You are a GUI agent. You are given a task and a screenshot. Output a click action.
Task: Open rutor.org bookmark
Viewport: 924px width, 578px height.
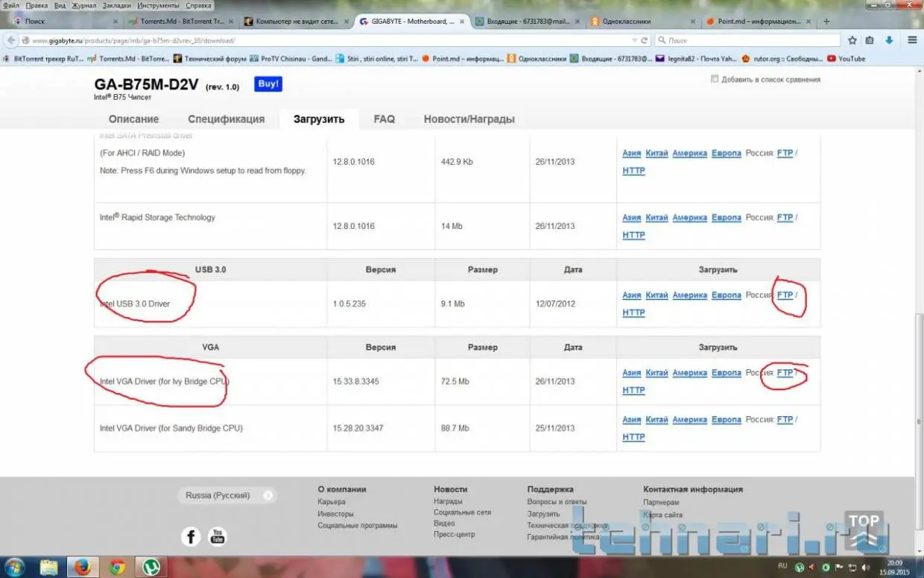[781, 58]
